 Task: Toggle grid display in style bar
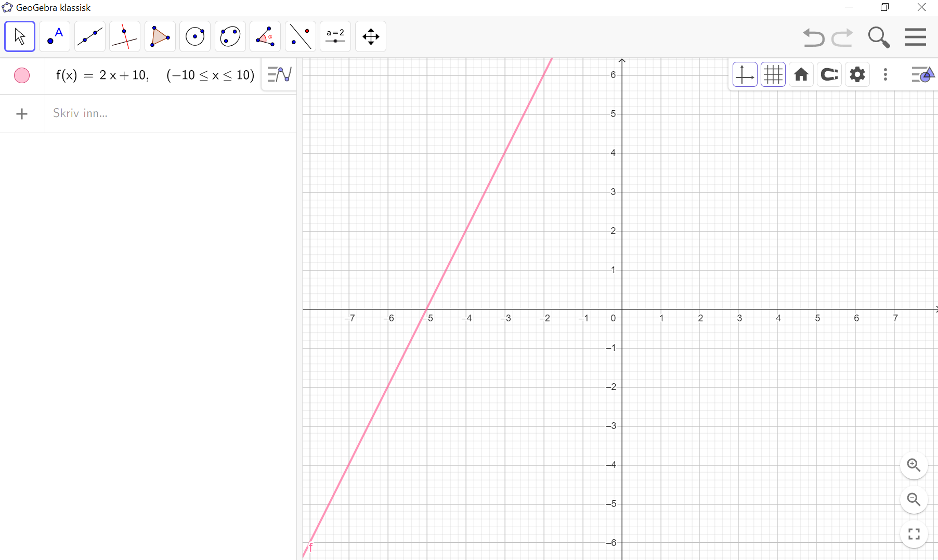(773, 74)
